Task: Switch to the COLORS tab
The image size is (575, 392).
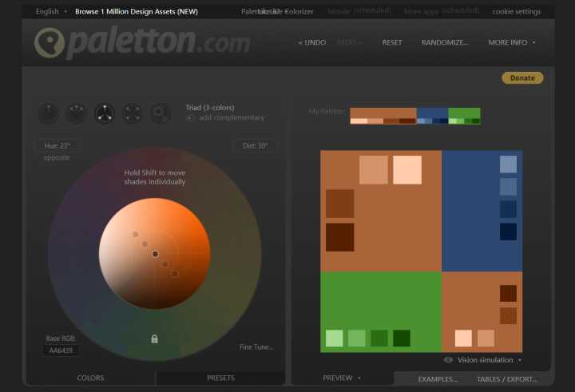Action: tap(90, 378)
